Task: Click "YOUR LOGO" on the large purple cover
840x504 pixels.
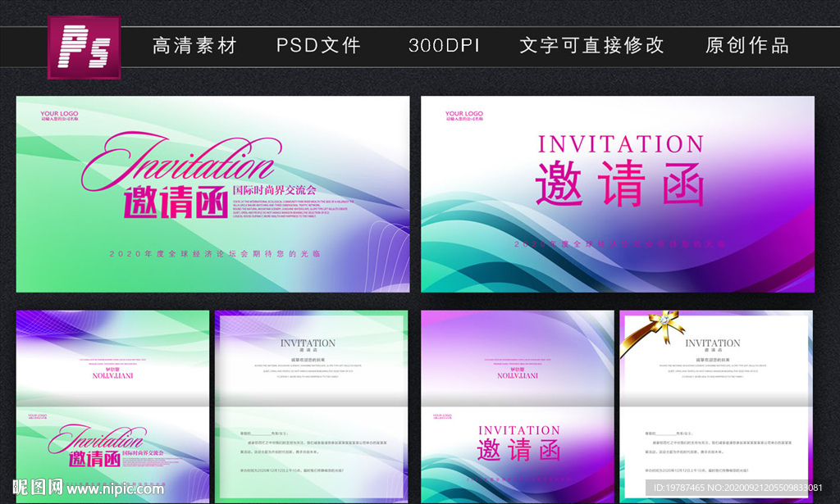Action: (x=464, y=114)
